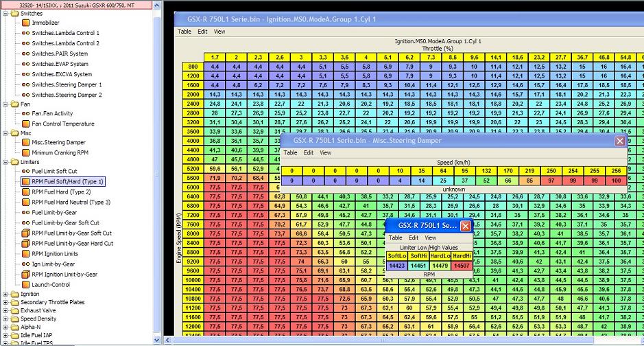This screenshot has height=346, width=644.
Task: Select Switches.EXCVA System tree item
Action: pyautogui.click(x=62, y=74)
